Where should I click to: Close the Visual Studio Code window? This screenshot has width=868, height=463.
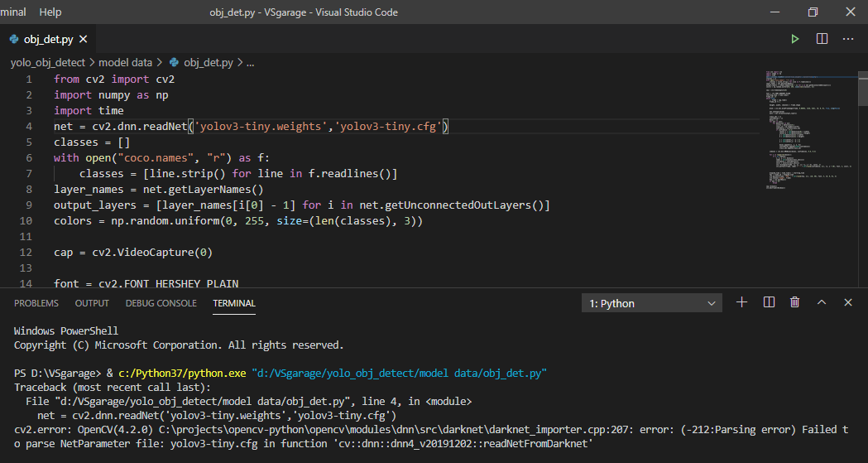coord(851,12)
